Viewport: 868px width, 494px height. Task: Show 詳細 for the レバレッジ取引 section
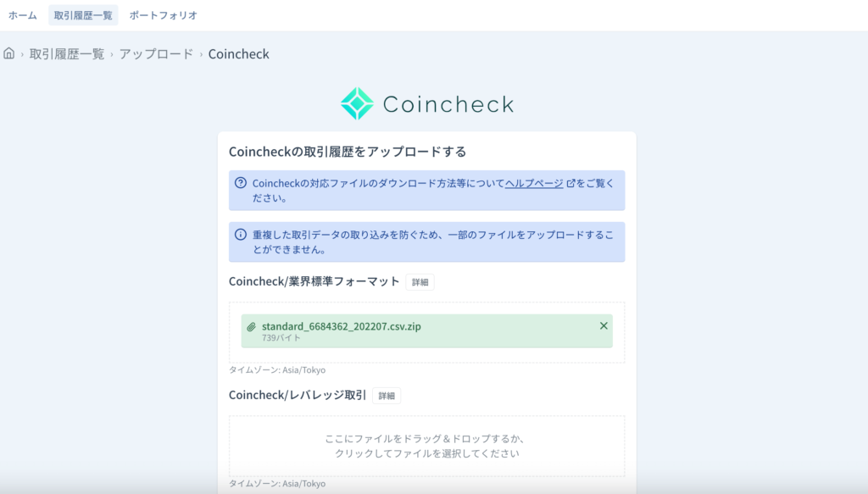[387, 396]
